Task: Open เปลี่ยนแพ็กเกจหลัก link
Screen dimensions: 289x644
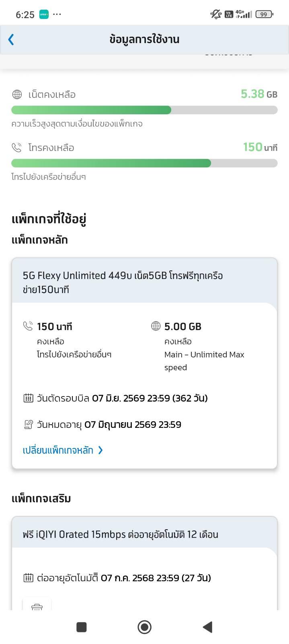Action: (x=58, y=450)
